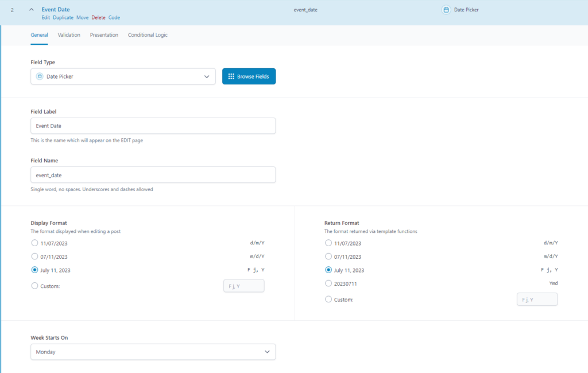Select Return Format 11/07/2023 d/m/Y option
Screen dimensions: 588x373
click(328, 243)
